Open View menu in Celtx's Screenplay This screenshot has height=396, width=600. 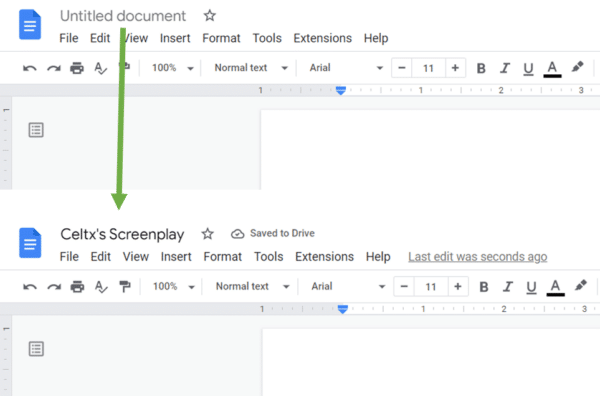(x=135, y=257)
